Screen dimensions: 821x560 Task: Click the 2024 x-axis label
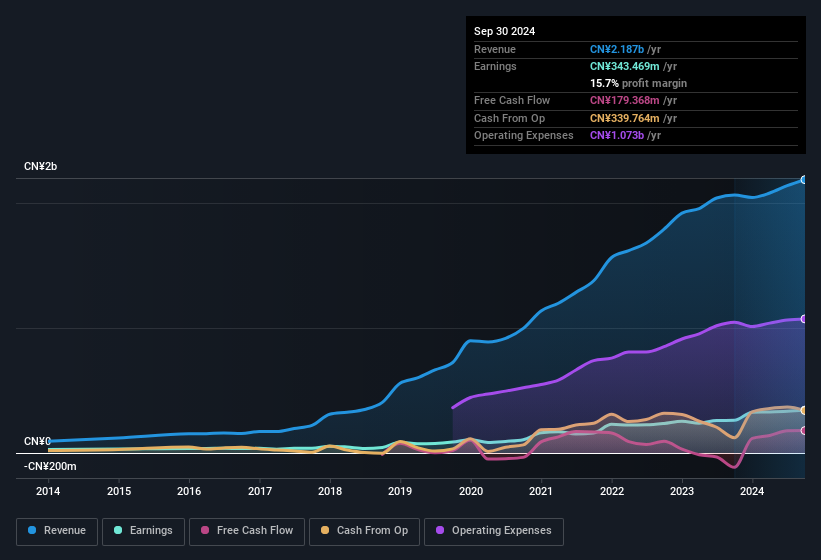pyautogui.click(x=752, y=491)
